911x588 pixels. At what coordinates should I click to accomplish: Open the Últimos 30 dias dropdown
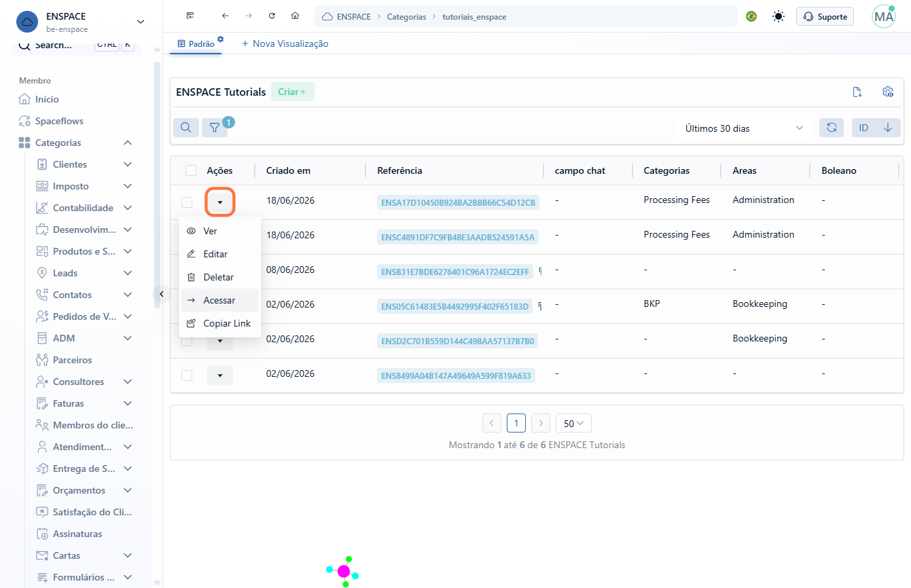coord(744,128)
